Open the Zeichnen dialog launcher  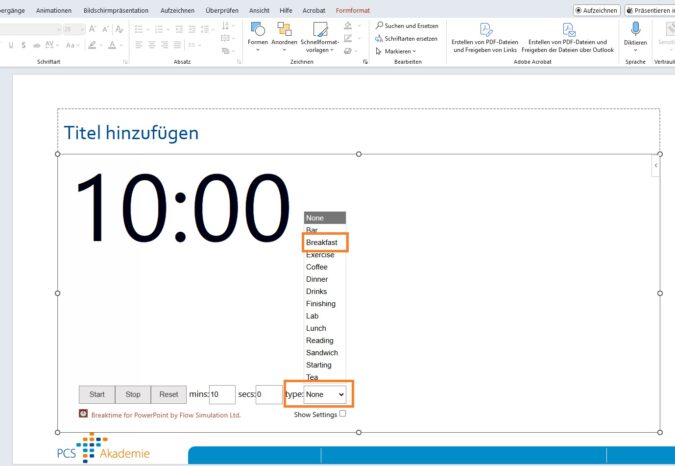(x=365, y=62)
